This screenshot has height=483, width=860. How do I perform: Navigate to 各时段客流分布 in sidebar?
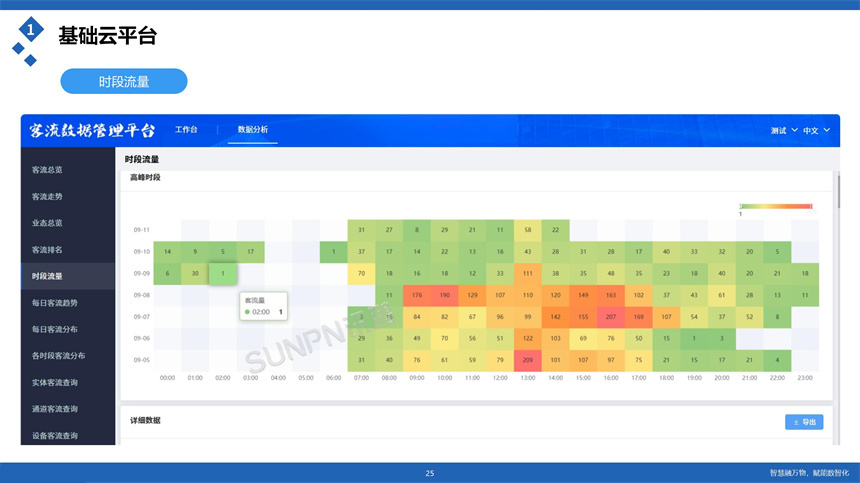pyautogui.click(x=58, y=356)
